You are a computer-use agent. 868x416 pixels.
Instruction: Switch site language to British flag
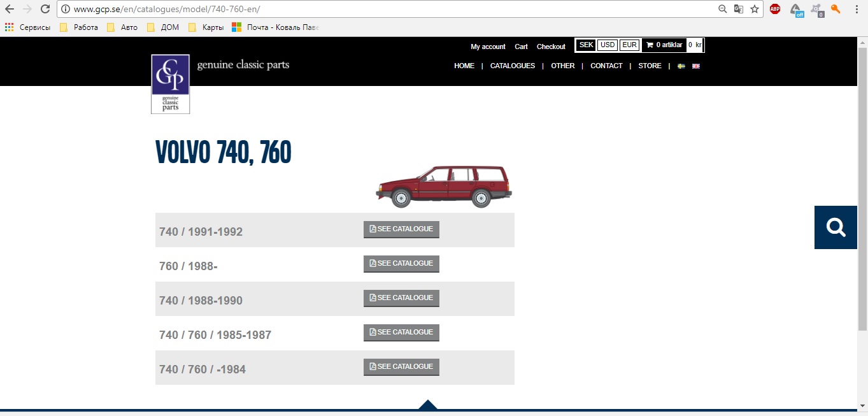pos(696,66)
